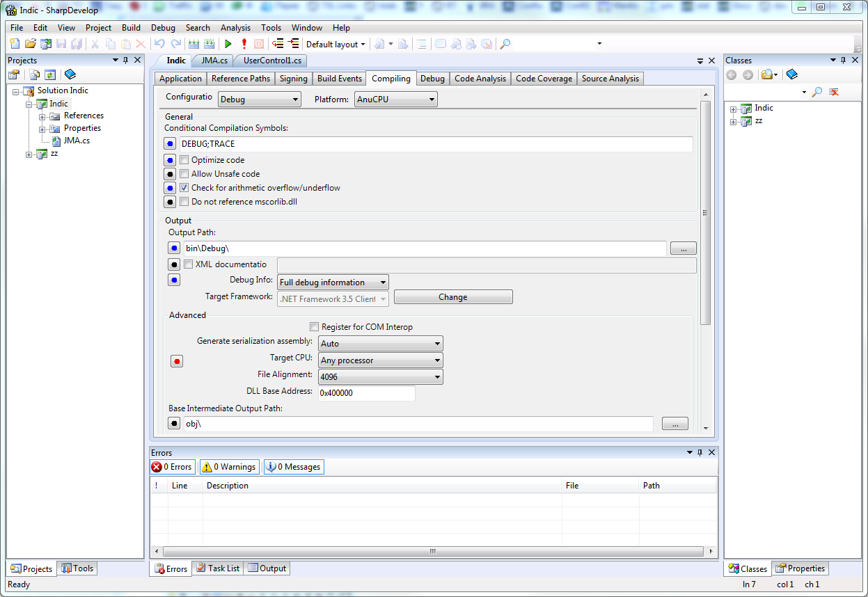Open the Target CPU dropdown
The width and height of the screenshot is (868, 597).
click(380, 360)
